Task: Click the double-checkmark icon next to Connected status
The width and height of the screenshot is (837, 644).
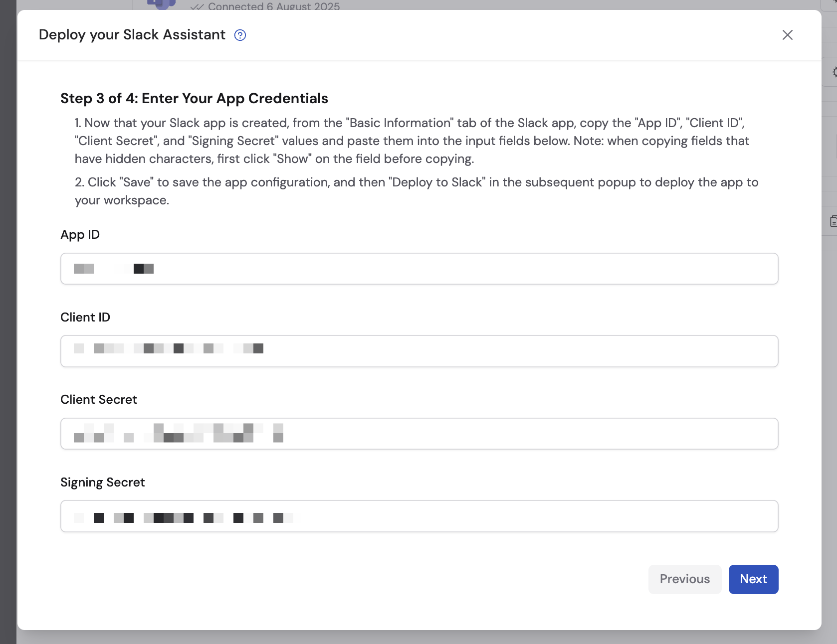Action: (197, 6)
